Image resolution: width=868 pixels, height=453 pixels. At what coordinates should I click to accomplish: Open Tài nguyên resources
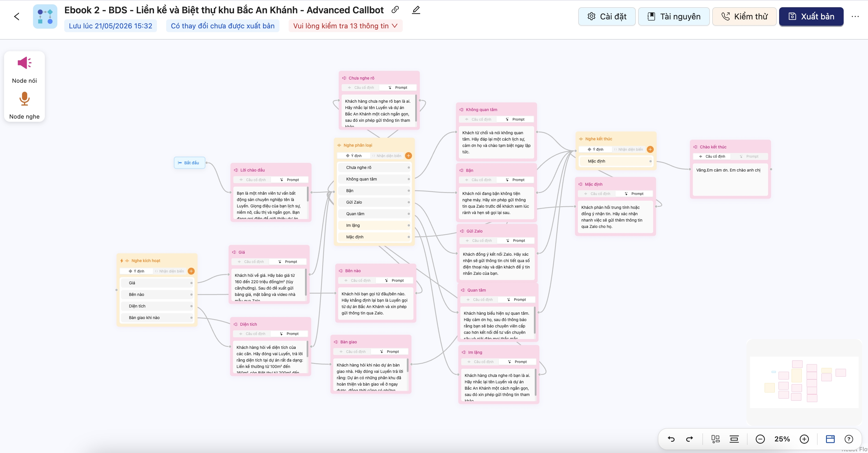click(x=674, y=16)
